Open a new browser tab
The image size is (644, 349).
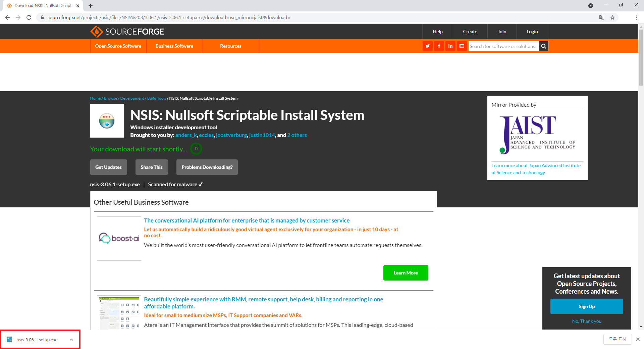pos(91,6)
